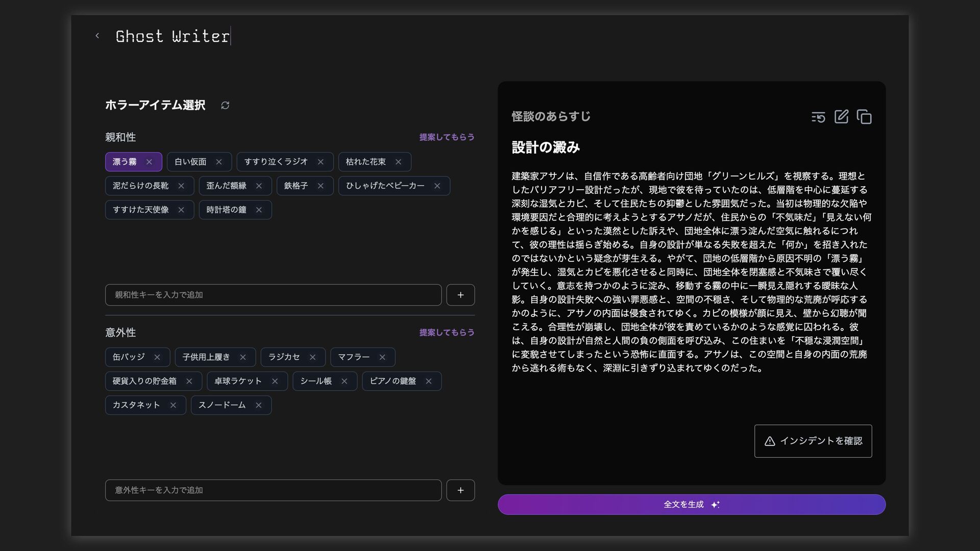Remove the 白い仮面 tag

pos(219,162)
